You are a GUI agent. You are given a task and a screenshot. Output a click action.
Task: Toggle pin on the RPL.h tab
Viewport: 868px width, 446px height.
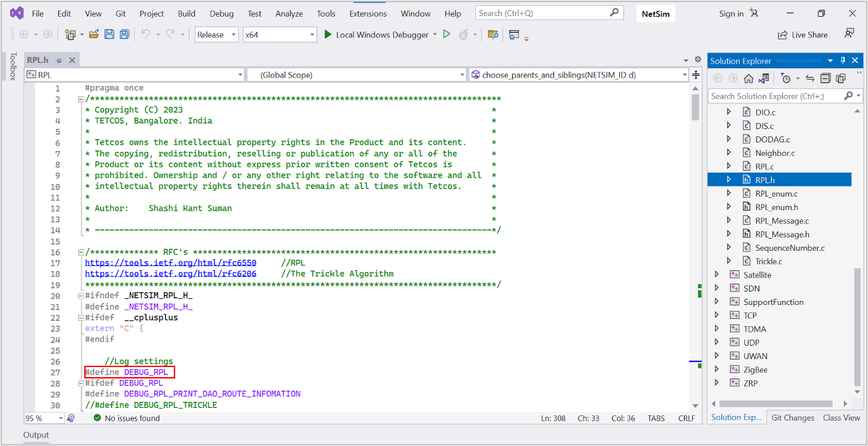click(59, 60)
